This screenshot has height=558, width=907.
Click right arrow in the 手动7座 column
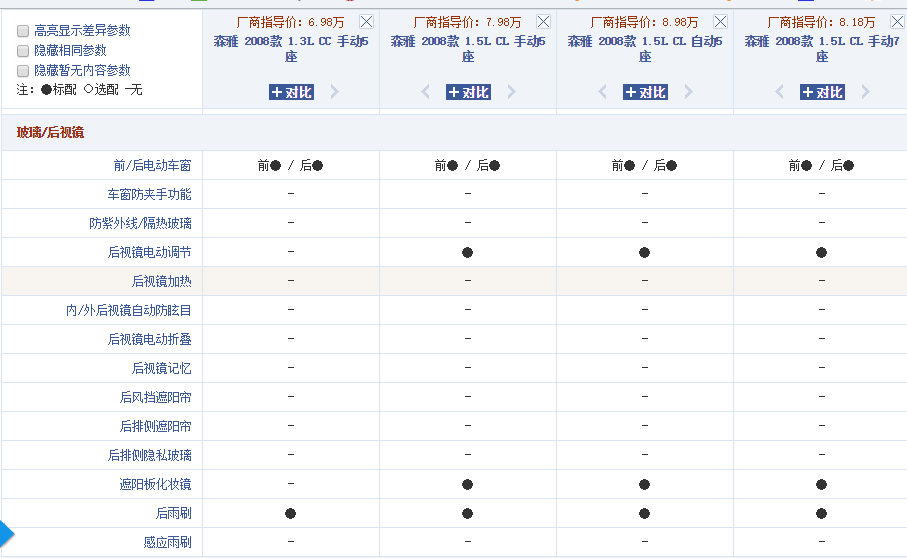click(866, 92)
